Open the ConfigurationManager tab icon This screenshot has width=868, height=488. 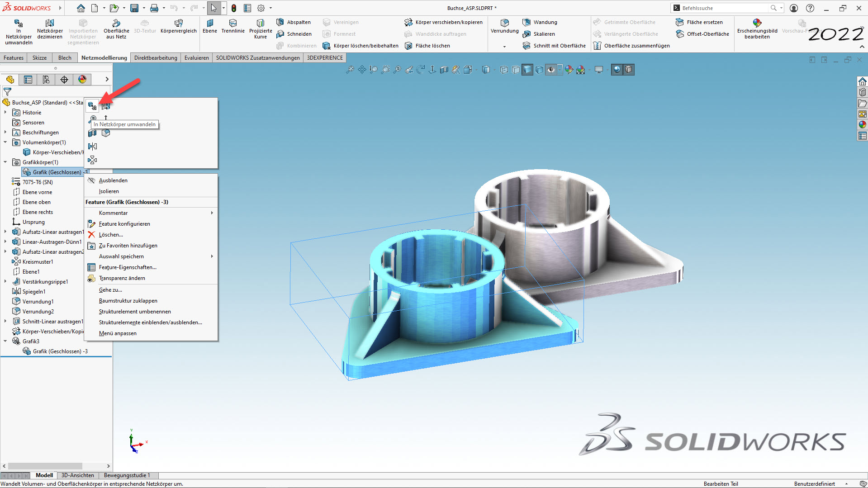(46, 80)
